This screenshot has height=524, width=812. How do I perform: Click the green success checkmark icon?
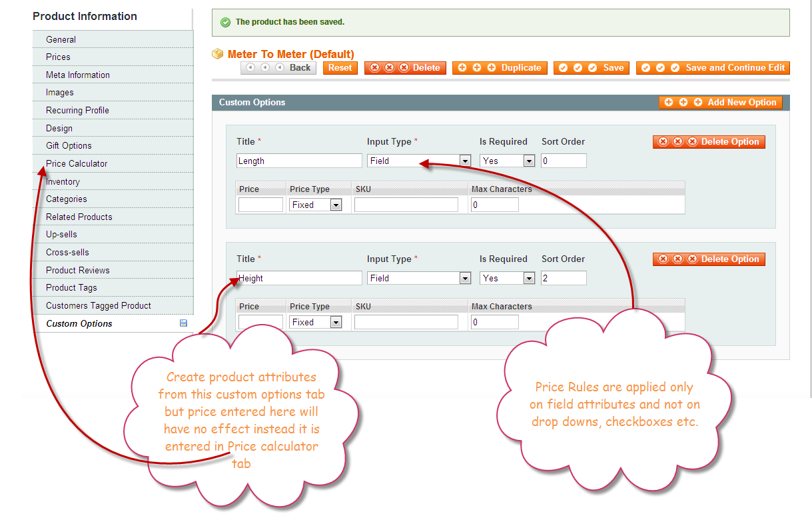click(226, 22)
